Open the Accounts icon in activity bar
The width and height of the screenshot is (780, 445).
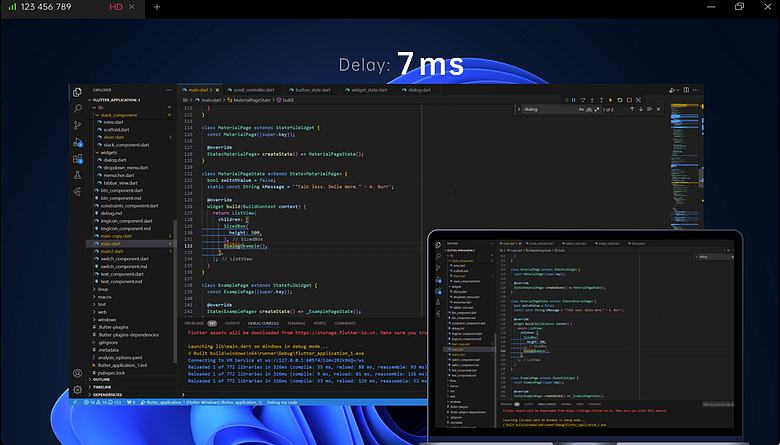tap(78, 373)
